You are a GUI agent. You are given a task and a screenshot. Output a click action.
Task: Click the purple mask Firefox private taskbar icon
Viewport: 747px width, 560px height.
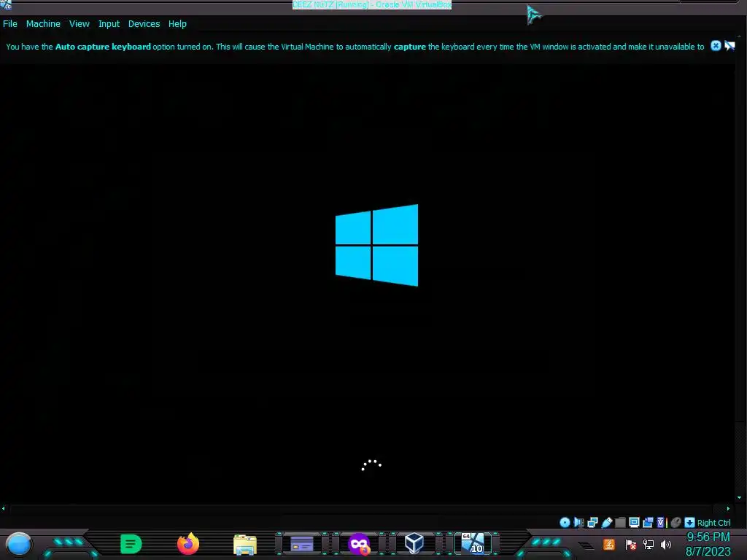[x=359, y=544]
